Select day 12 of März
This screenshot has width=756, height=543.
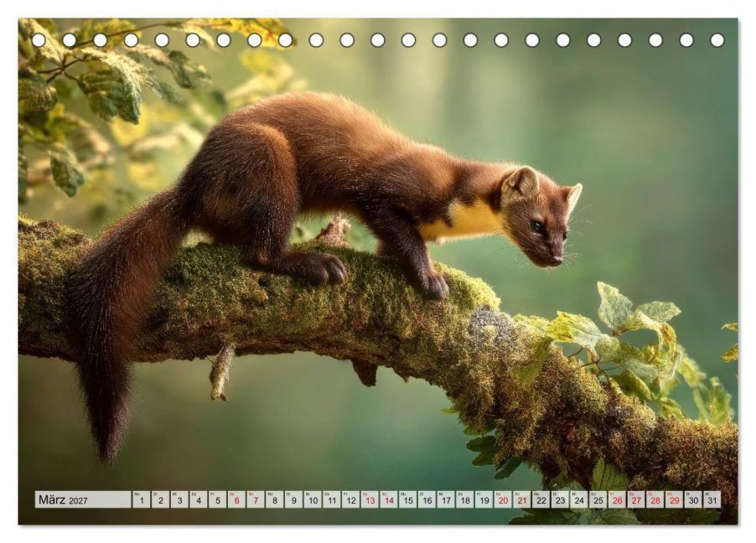coord(351,499)
